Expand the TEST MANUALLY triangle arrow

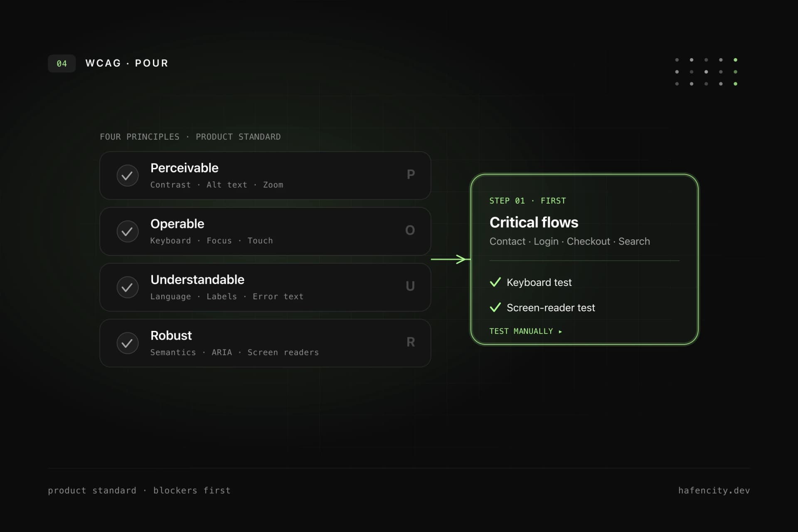pos(560,332)
